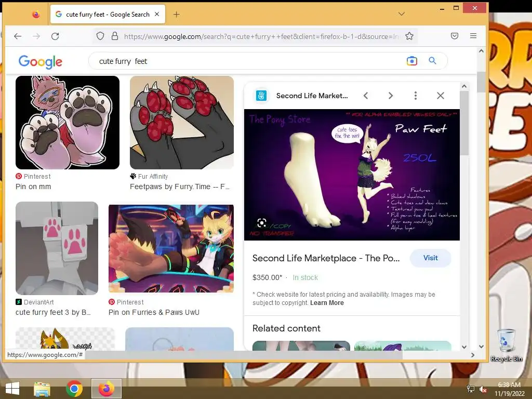This screenshot has width=532, height=399.
Task: View site security padlock info
Action: pyautogui.click(x=115, y=36)
